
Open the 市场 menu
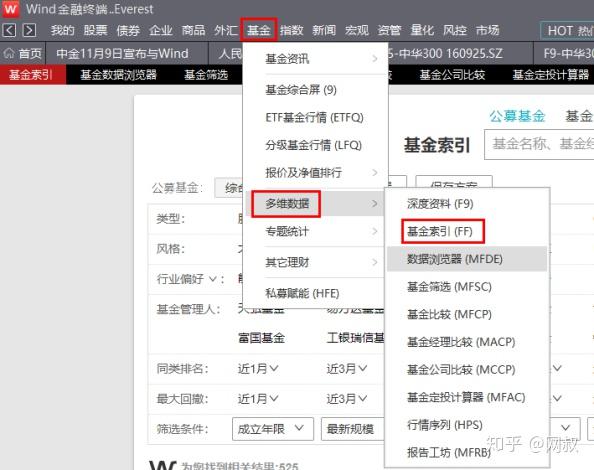click(x=488, y=30)
